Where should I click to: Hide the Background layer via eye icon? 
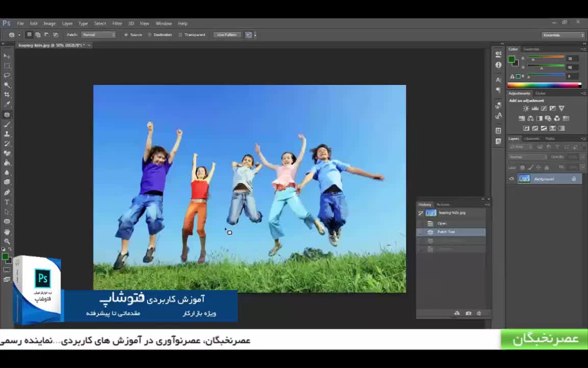(511, 179)
